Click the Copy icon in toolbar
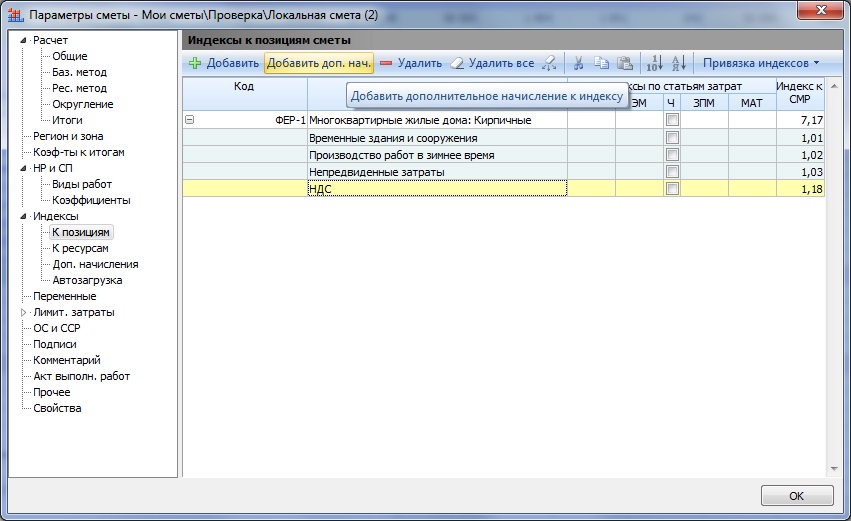Screen dimensions: 851x521 (601, 63)
